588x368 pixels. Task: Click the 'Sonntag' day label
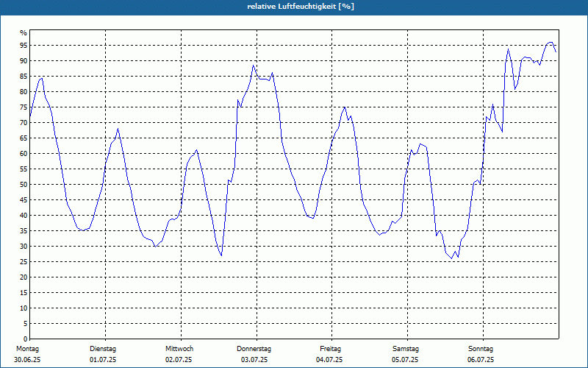click(481, 349)
